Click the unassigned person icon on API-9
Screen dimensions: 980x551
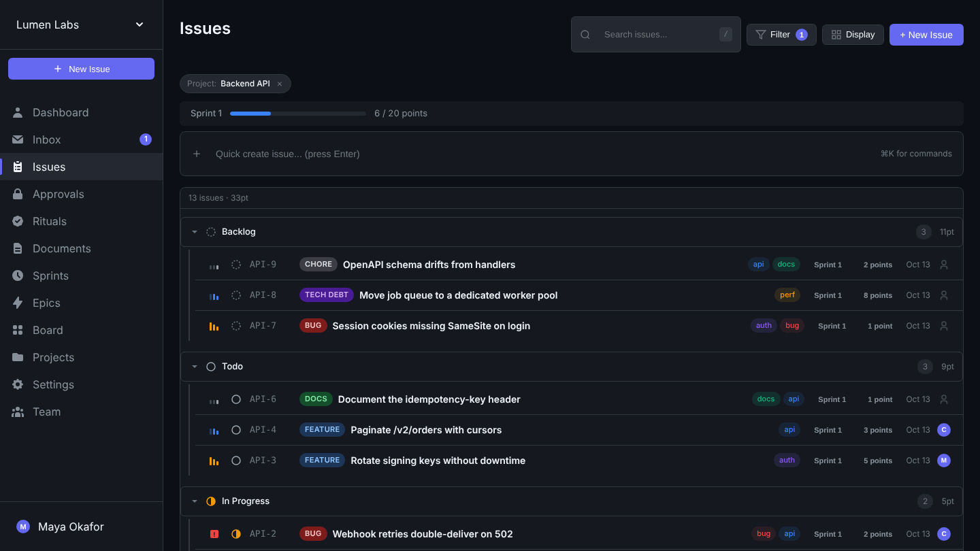click(x=944, y=265)
